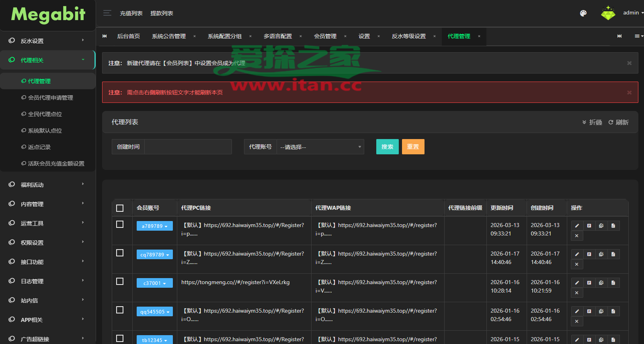Image resolution: width=644 pixels, height=344 pixels.
Task: Click the check-clipboard icon for a789789 row
Action: 601,226
